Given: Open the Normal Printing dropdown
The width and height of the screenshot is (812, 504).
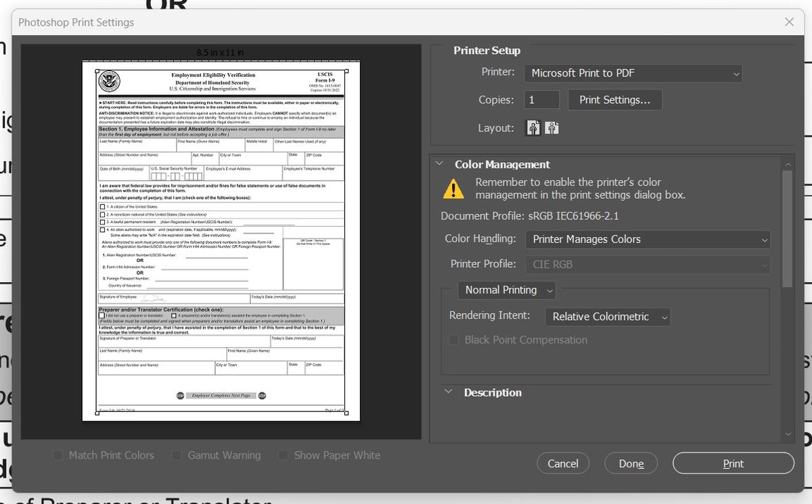Looking at the screenshot, I should coord(507,290).
